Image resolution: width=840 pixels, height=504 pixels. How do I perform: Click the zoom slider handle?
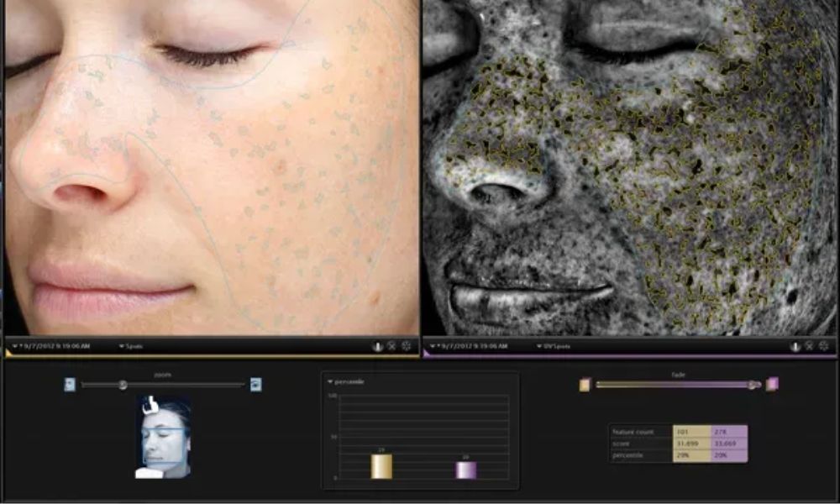tap(123, 385)
